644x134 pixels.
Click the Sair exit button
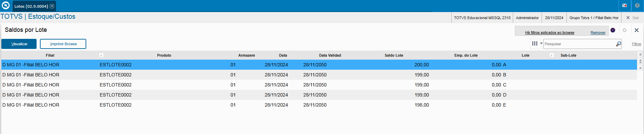tap(633, 18)
